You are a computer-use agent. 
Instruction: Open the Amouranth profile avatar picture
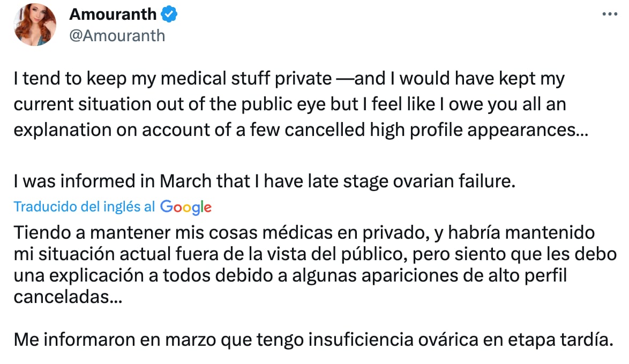click(35, 24)
